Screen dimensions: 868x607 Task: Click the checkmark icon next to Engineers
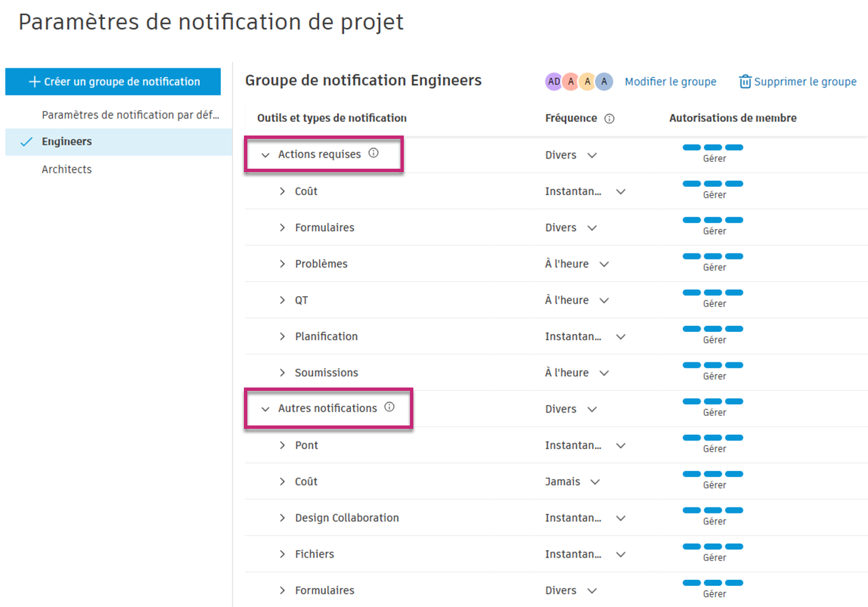(x=26, y=142)
